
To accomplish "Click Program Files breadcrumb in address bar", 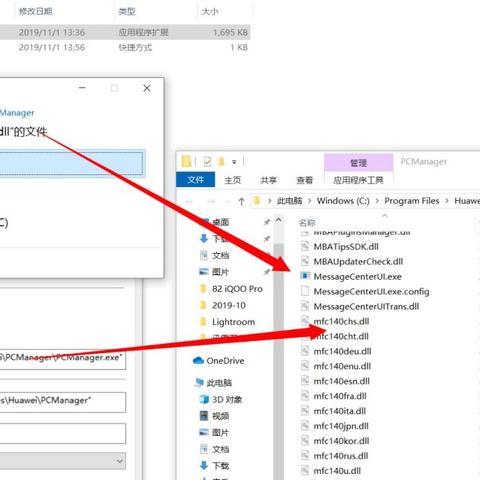I will click(412, 201).
